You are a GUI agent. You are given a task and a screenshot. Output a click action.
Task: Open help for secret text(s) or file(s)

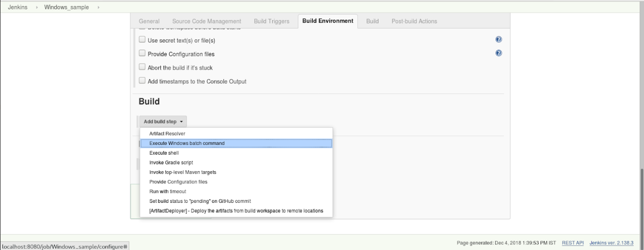[498, 40]
